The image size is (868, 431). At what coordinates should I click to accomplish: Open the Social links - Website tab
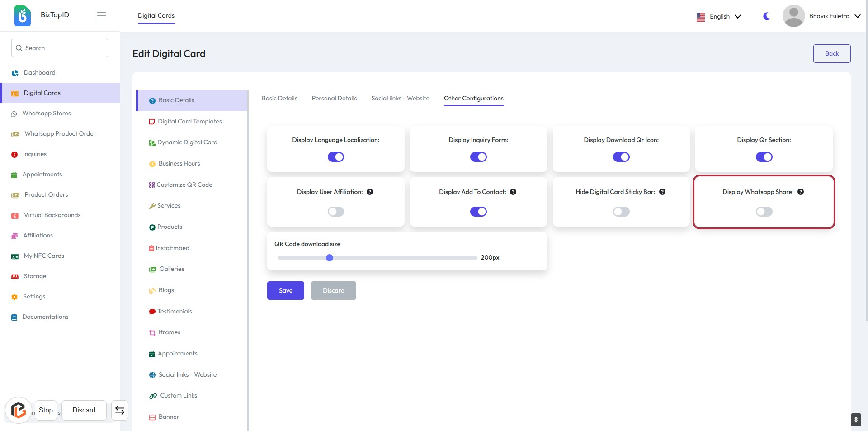click(400, 98)
